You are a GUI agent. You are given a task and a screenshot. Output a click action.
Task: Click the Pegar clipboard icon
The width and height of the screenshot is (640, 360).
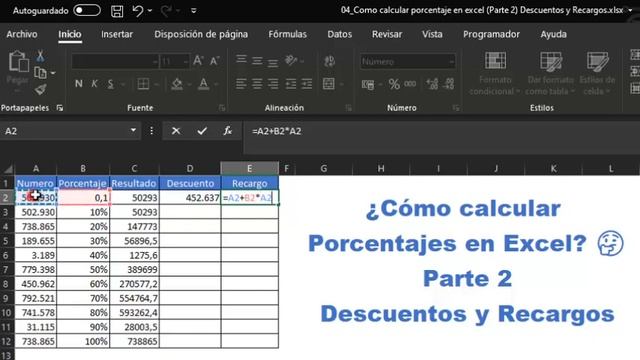18,62
